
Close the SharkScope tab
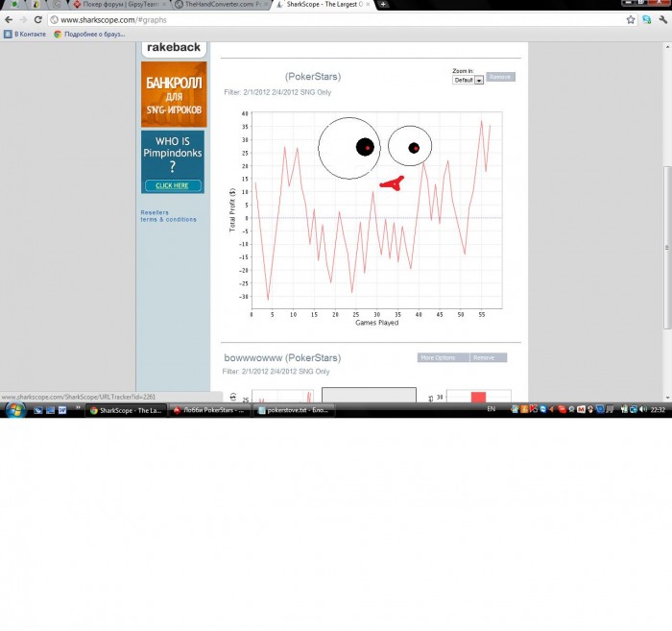[x=368, y=4]
